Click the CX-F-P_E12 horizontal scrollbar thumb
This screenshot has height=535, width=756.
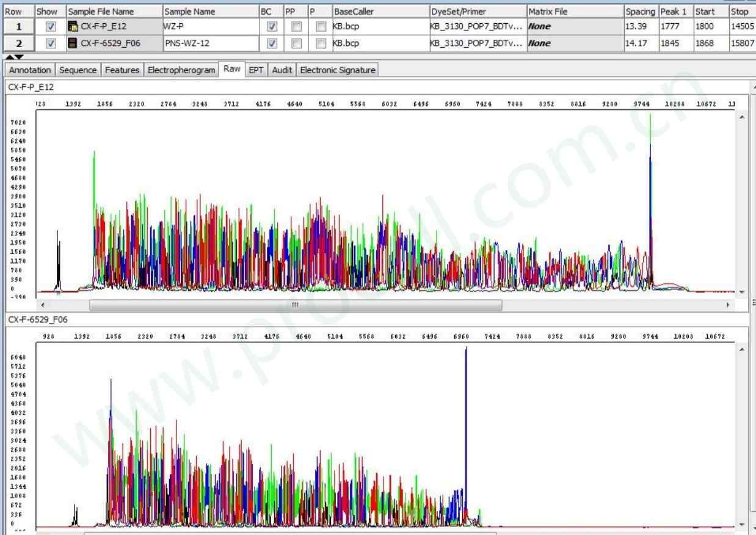pyautogui.click(x=296, y=304)
